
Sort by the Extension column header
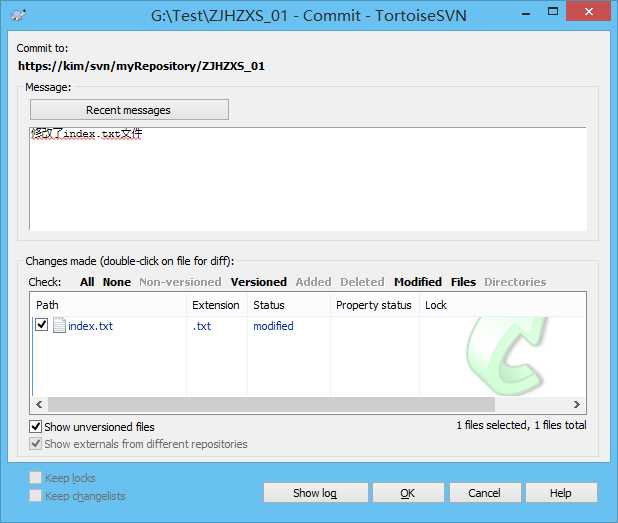point(217,305)
